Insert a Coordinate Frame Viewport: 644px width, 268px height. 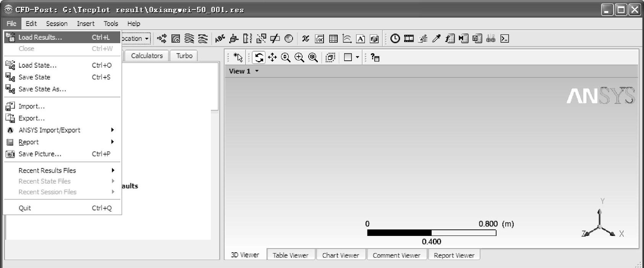(234, 39)
